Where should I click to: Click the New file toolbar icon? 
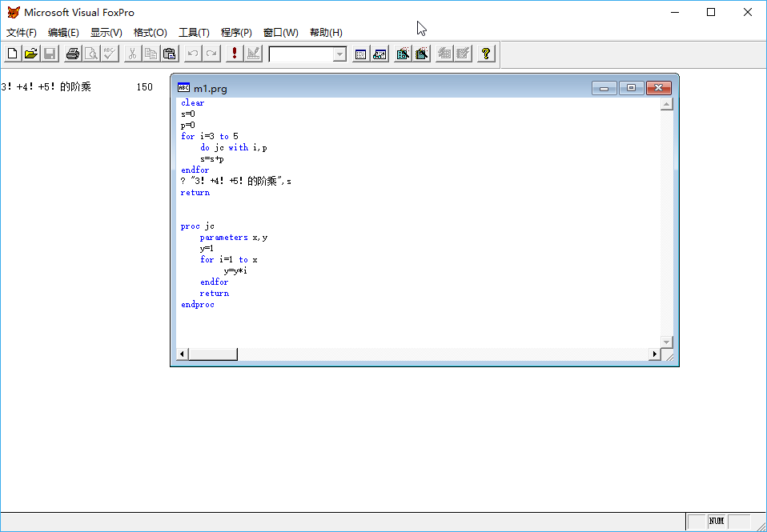[x=13, y=54]
